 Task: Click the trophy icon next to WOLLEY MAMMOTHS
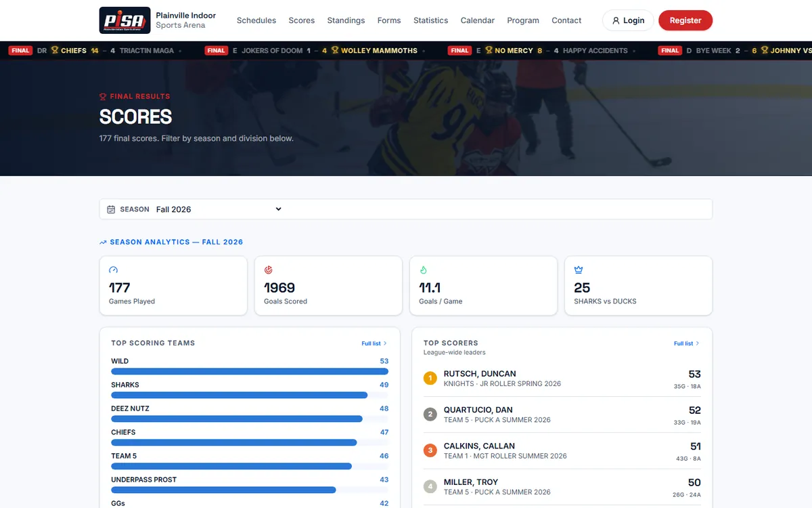click(x=334, y=50)
